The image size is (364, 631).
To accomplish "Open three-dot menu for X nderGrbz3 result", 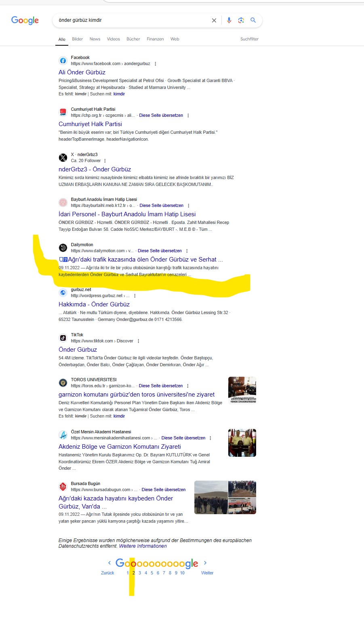I will click(105, 161).
